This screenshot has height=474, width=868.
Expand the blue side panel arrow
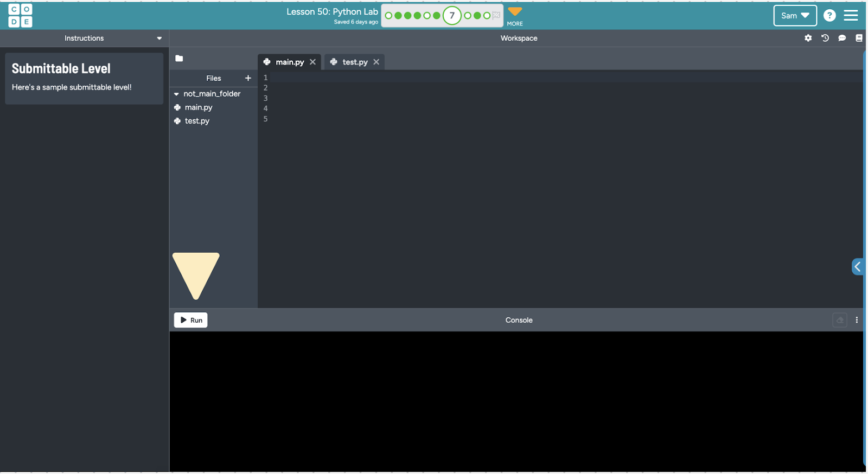[857, 266]
